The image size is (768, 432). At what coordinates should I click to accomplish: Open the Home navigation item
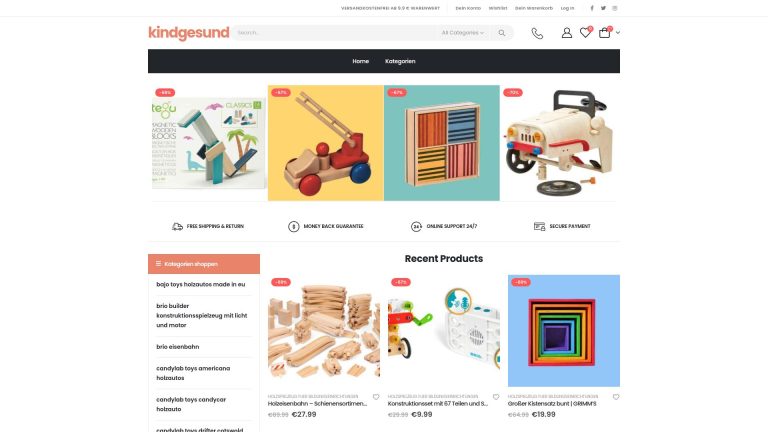tap(360, 61)
